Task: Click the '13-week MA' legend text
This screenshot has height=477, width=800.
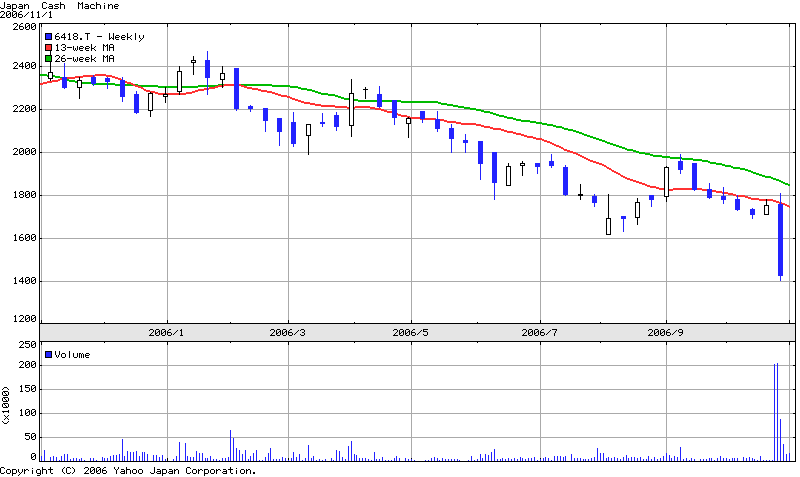Action: [84, 48]
